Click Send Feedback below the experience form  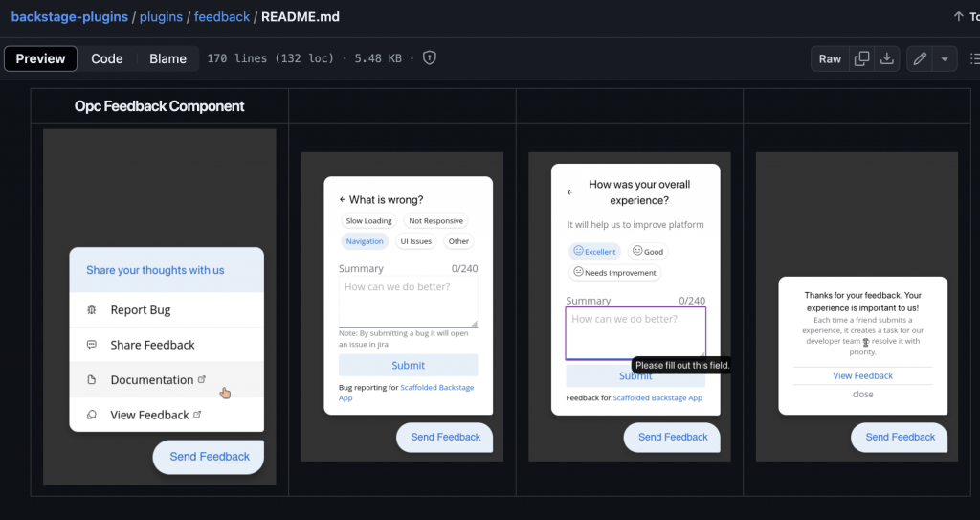[x=672, y=438]
